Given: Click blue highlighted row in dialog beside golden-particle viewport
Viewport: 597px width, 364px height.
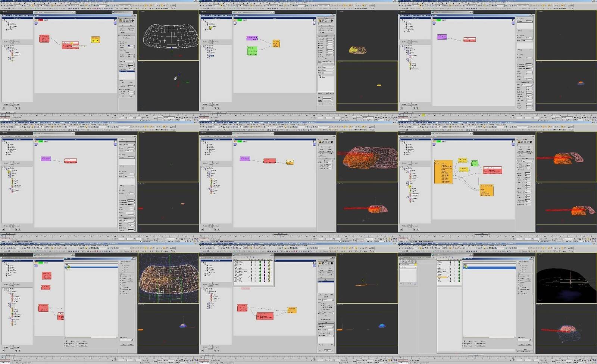Looking at the screenshot, I should [x=91, y=267].
